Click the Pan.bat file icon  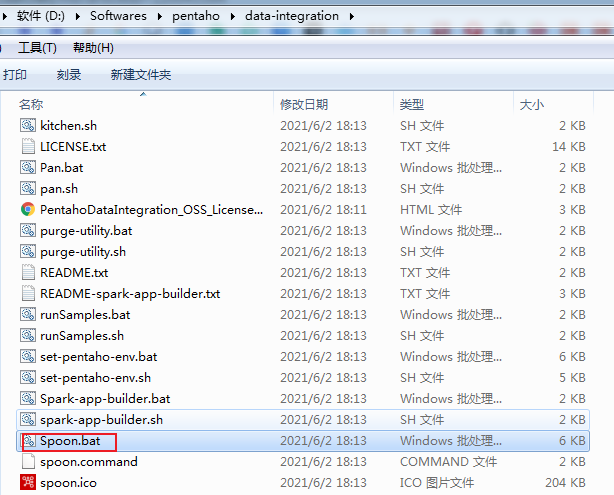(28, 168)
